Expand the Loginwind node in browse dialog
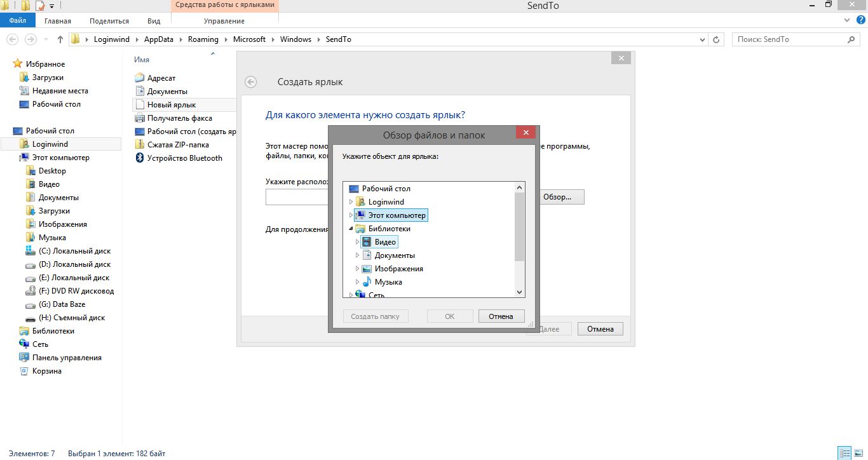 (351, 202)
